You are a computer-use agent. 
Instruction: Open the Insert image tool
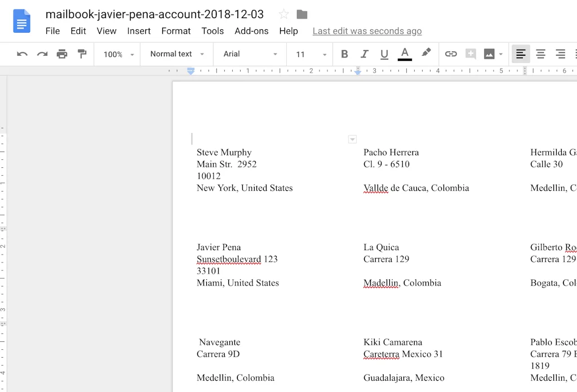click(490, 54)
